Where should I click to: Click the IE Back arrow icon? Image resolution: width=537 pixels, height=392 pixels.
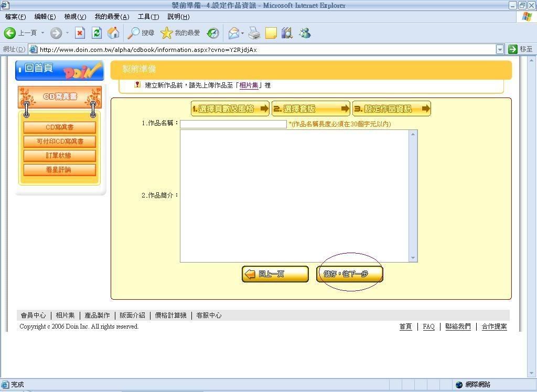(x=10, y=33)
